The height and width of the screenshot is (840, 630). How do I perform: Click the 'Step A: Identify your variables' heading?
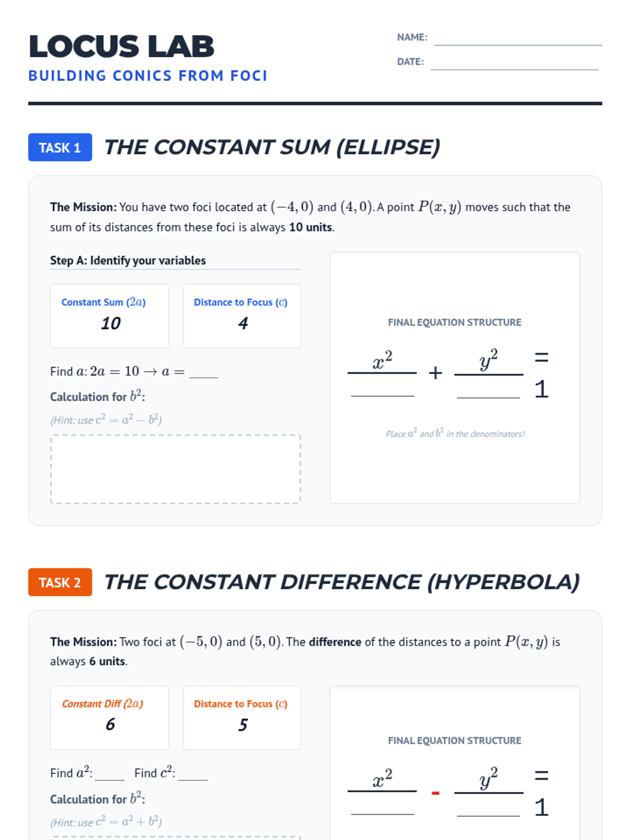[x=128, y=260]
